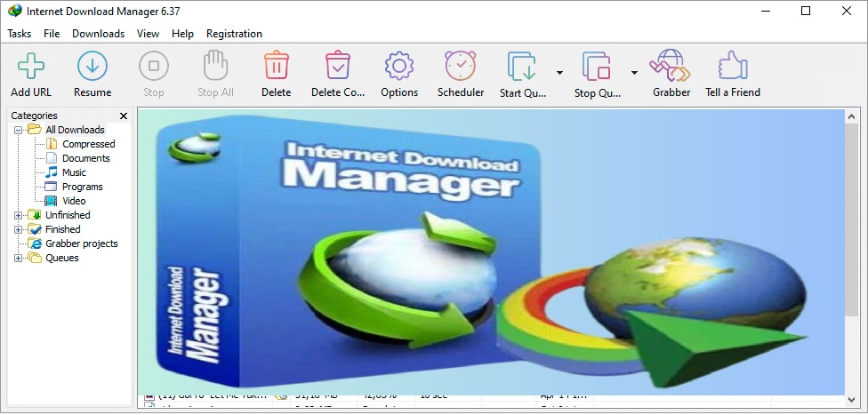Select the Queues category
868x415 pixels.
[x=62, y=258]
